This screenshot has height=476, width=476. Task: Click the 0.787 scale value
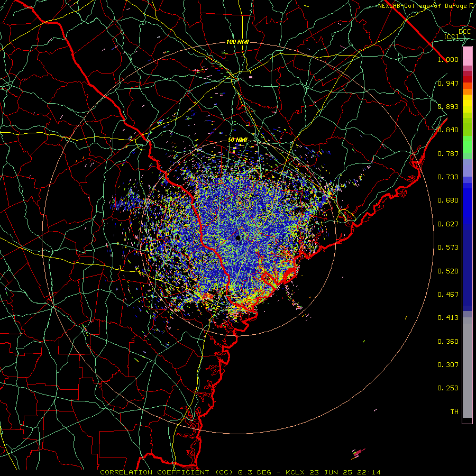tap(448, 153)
